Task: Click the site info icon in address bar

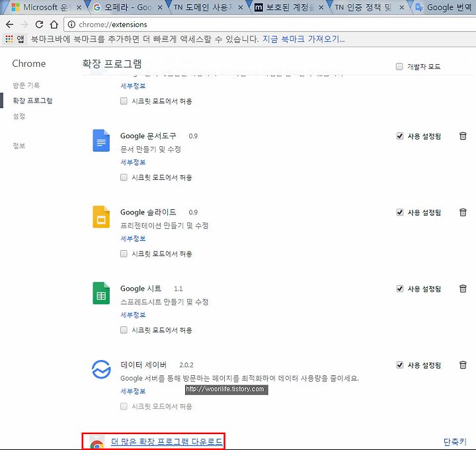Action: [x=71, y=24]
